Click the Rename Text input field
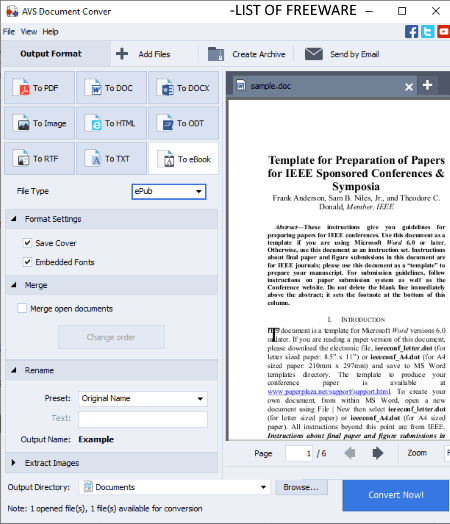The width and height of the screenshot is (450, 524). [x=143, y=419]
